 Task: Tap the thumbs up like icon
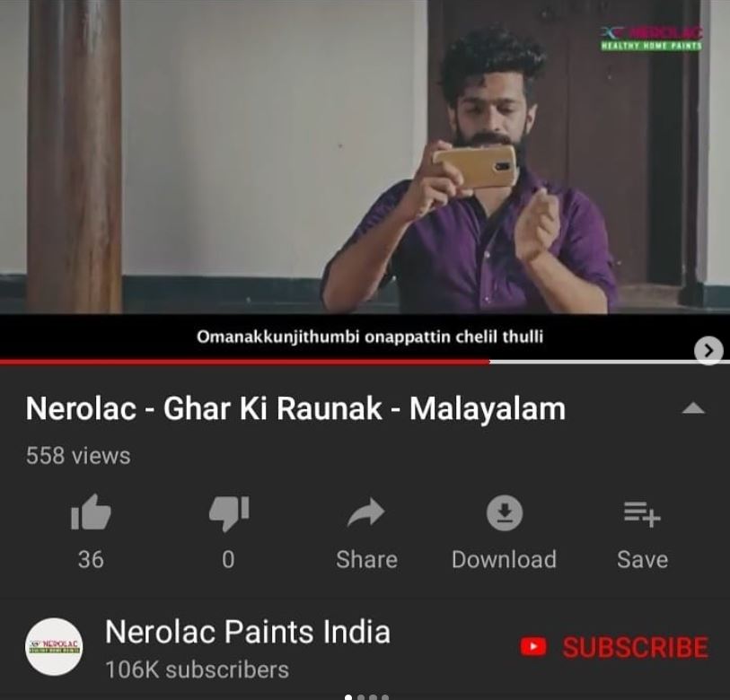point(91,512)
